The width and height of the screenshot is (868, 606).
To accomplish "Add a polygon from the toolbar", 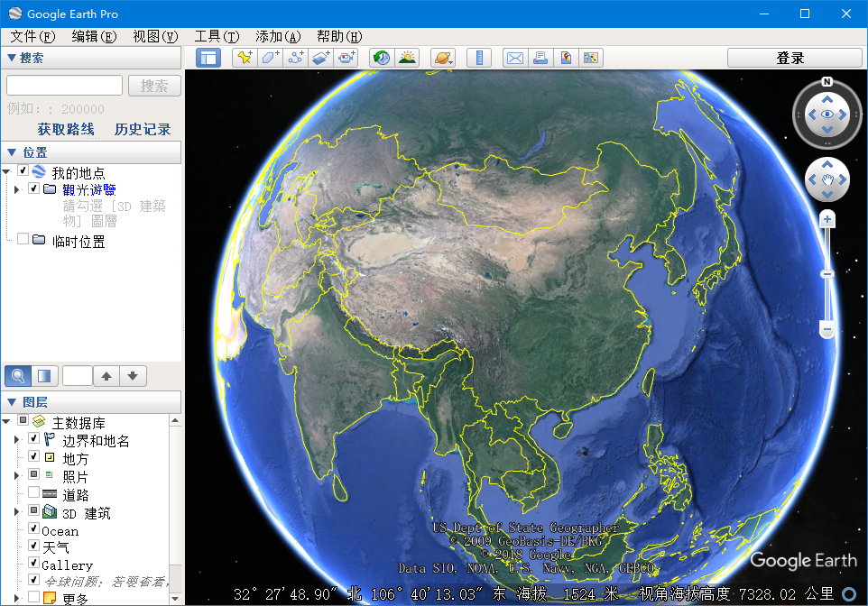I will [x=270, y=58].
